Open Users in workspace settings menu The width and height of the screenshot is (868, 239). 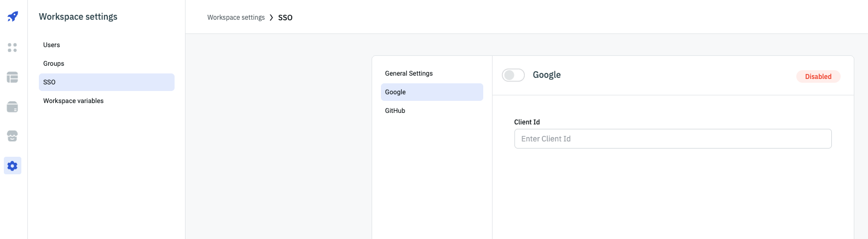pos(52,45)
